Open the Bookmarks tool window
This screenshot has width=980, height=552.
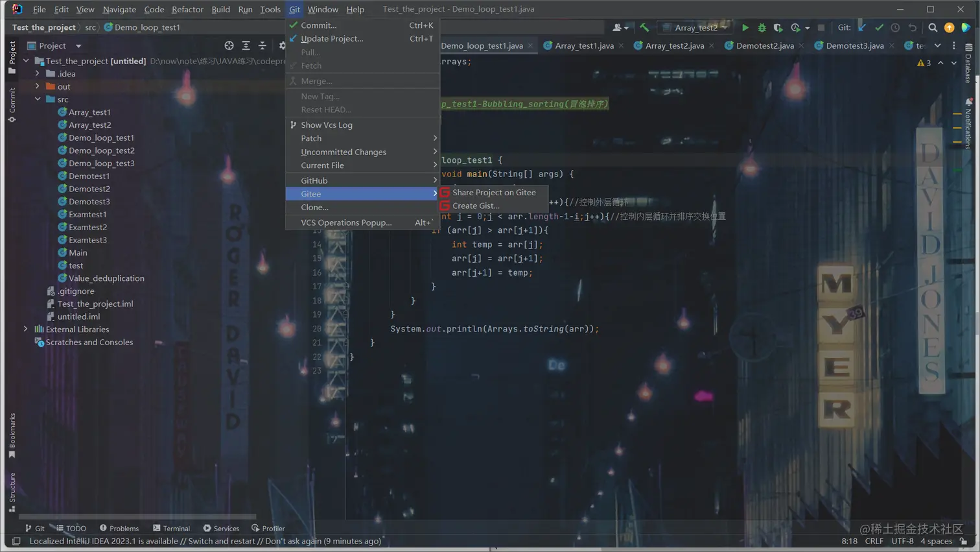pyautogui.click(x=12, y=435)
